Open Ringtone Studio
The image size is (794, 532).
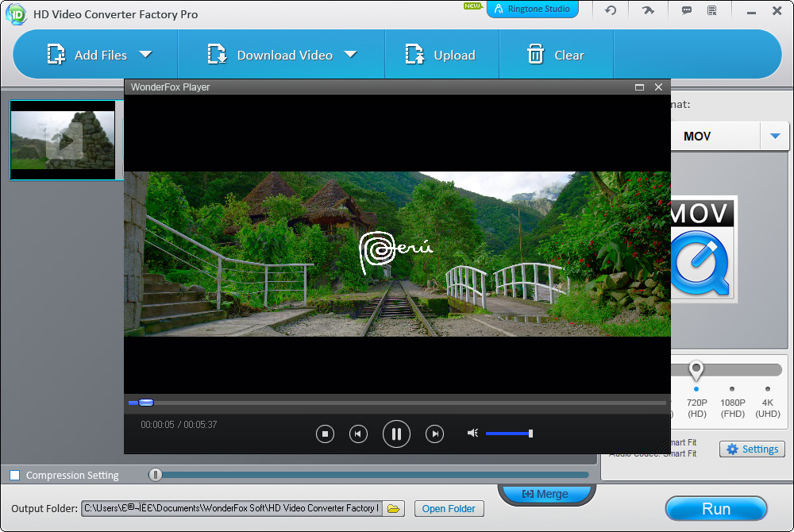click(x=532, y=9)
